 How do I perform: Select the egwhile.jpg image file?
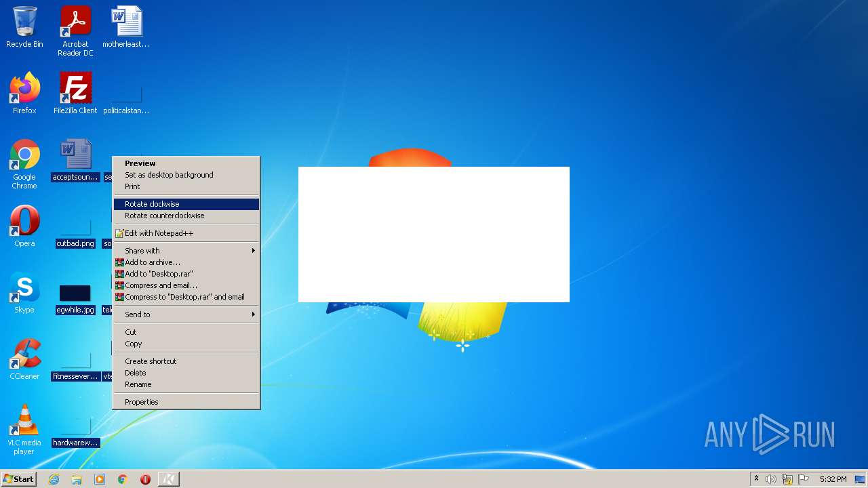[x=75, y=300]
